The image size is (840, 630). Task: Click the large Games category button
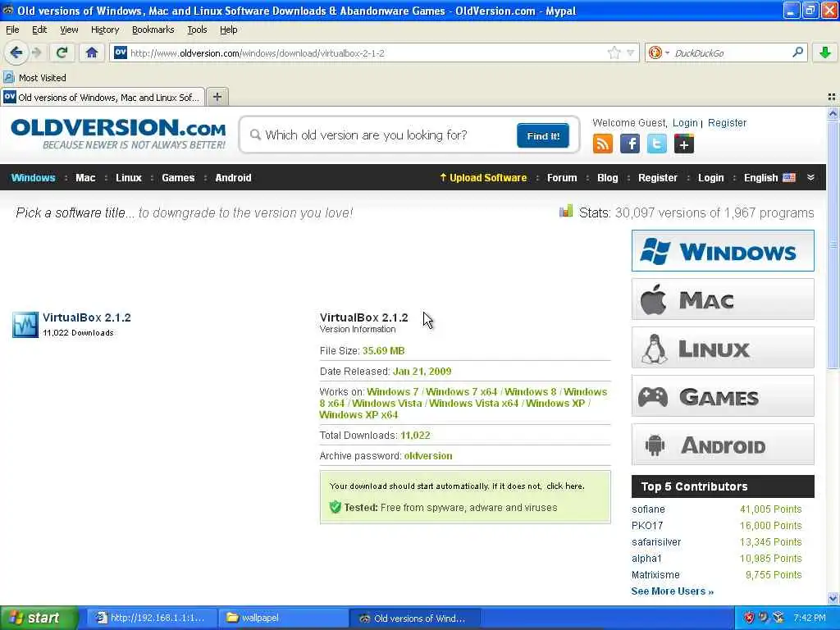pyautogui.click(x=723, y=396)
